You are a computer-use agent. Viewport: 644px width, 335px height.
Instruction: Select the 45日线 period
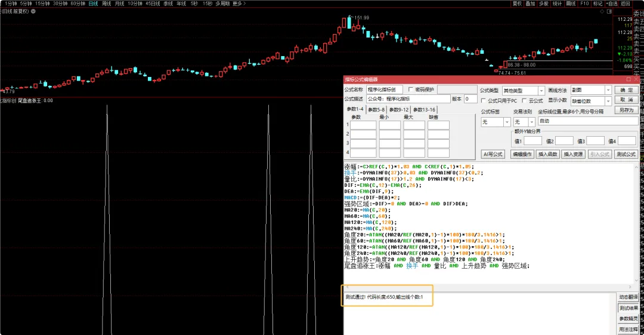click(x=153, y=4)
